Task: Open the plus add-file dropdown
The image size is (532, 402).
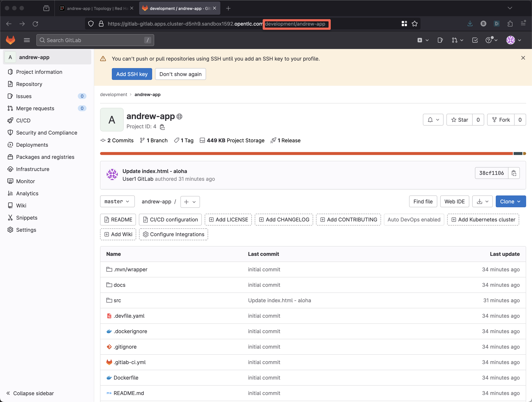Action: point(190,202)
